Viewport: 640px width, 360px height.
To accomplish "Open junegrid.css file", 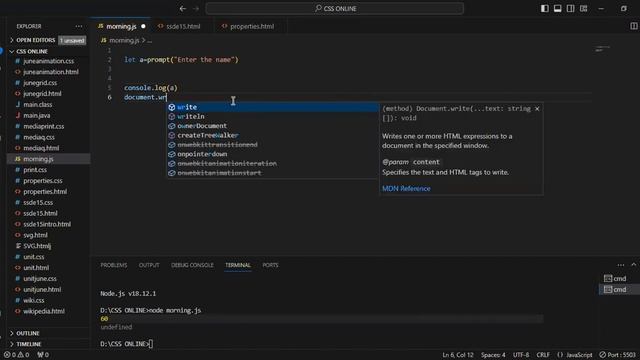I will tap(40, 83).
